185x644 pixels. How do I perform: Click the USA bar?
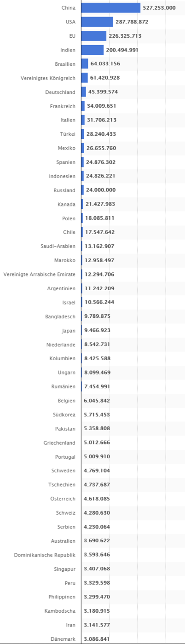97,22
